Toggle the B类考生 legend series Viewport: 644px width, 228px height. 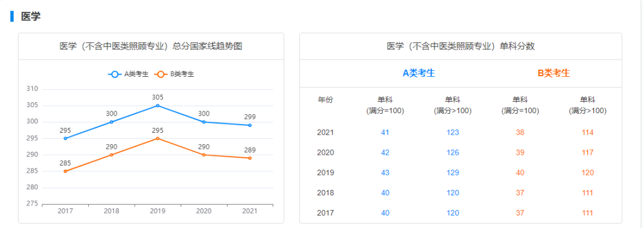(x=174, y=74)
